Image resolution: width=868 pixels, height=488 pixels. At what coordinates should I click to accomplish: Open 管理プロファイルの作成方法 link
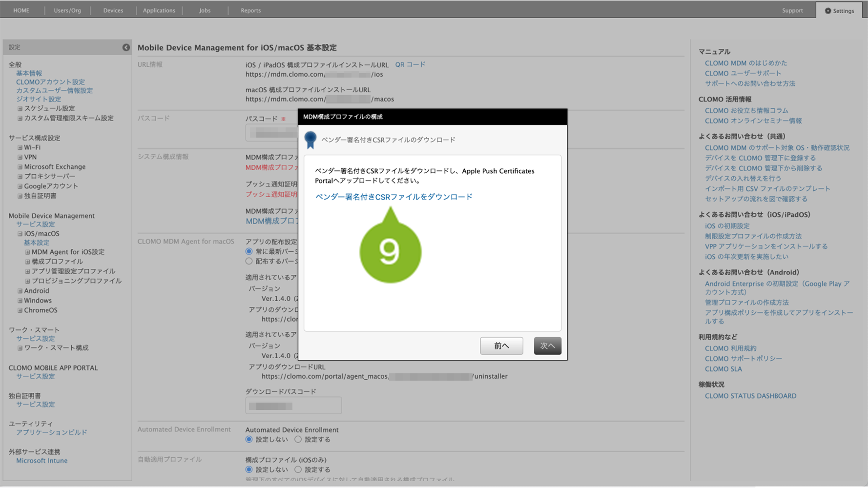coord(746,303)
